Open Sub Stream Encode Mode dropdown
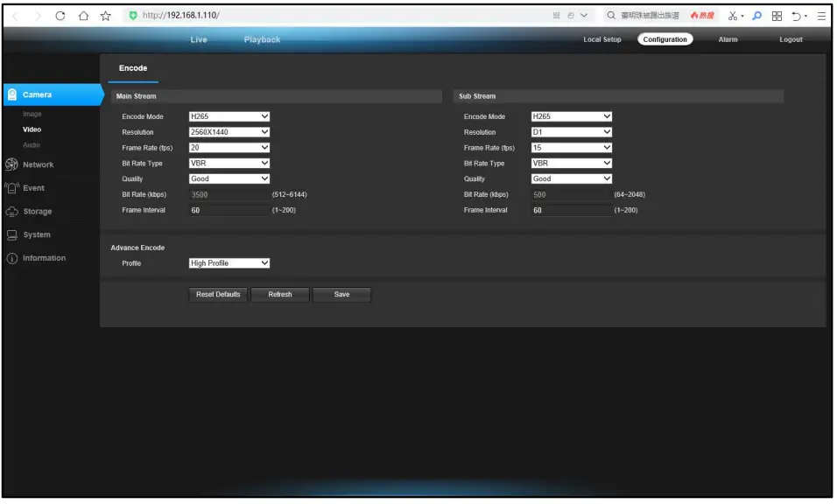 [571, 116]
